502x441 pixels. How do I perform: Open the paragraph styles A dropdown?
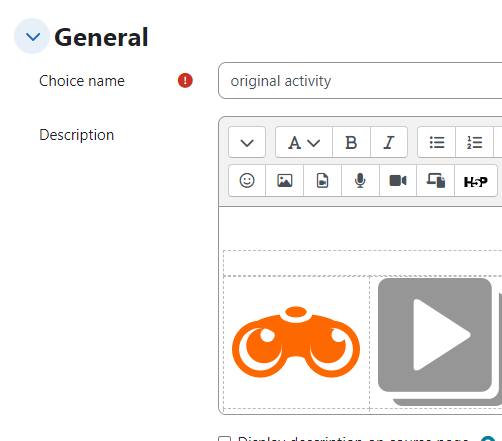pyautogui.click(x=304, y=142)
